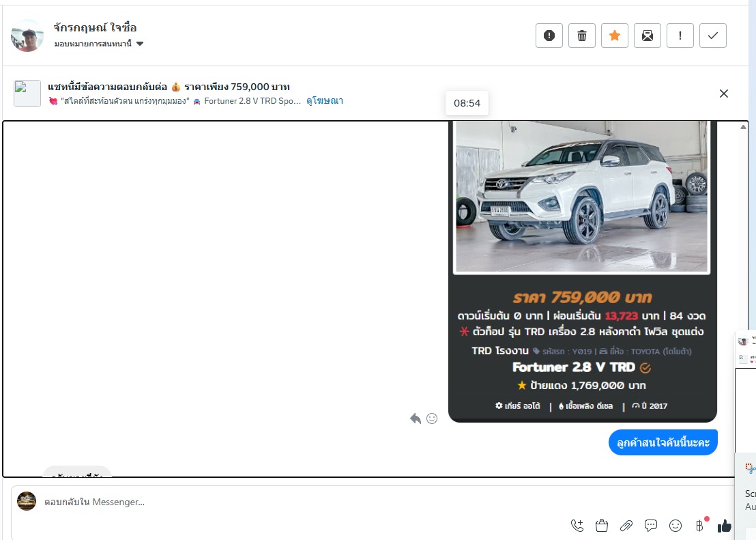Toggle the star follow-up icon
The width and height of the screenshot is (756, 540).
[x=614, y=35]
